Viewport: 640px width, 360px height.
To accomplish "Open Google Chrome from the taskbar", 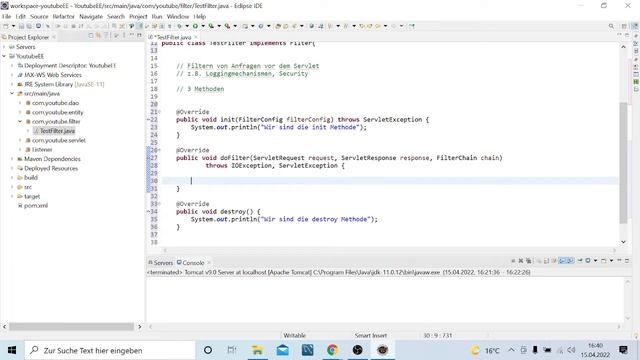I will coord(332,350).
